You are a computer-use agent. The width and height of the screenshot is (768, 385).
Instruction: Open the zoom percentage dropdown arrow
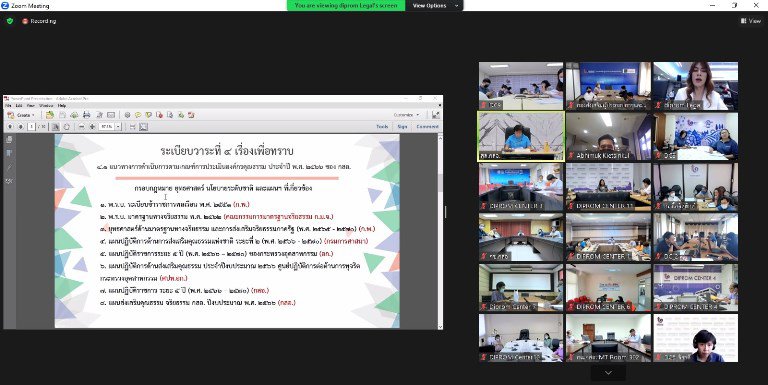point(118,126)
